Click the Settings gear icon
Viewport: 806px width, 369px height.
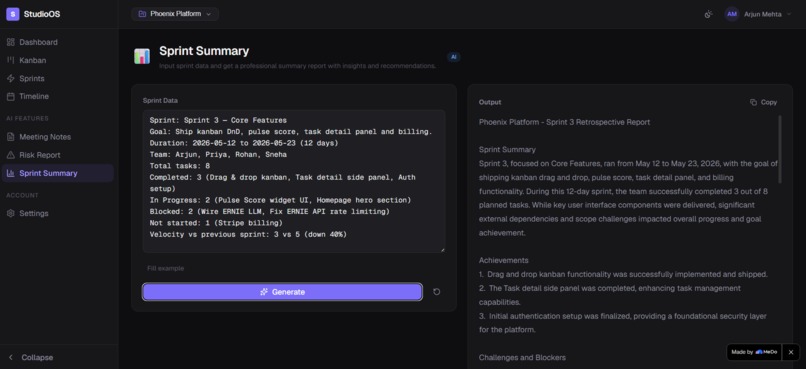pyautogui.click(x=10, y=213)
